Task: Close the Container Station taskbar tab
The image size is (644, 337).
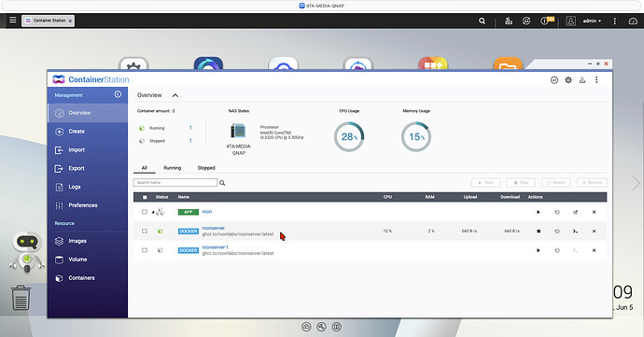Action: 70,21
